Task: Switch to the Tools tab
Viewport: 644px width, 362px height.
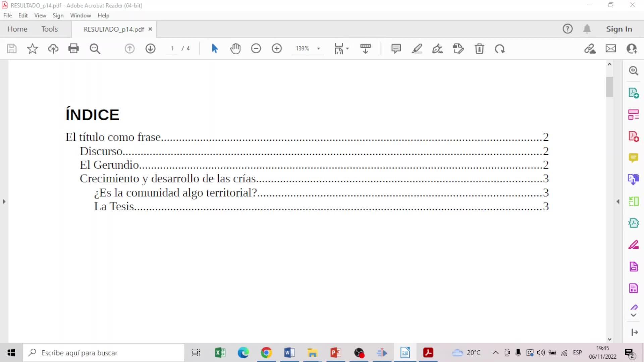Action: point(50,29)
